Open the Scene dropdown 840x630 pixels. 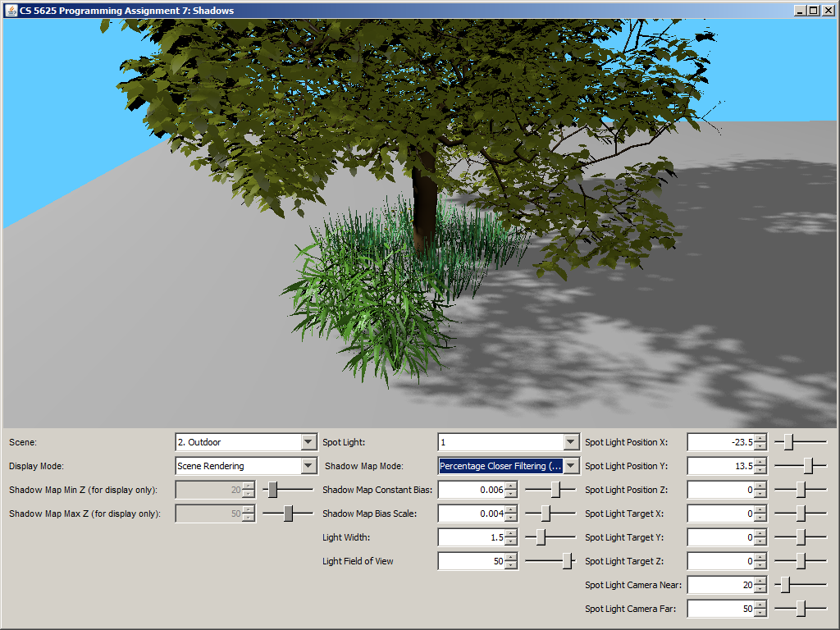point(308,442)
